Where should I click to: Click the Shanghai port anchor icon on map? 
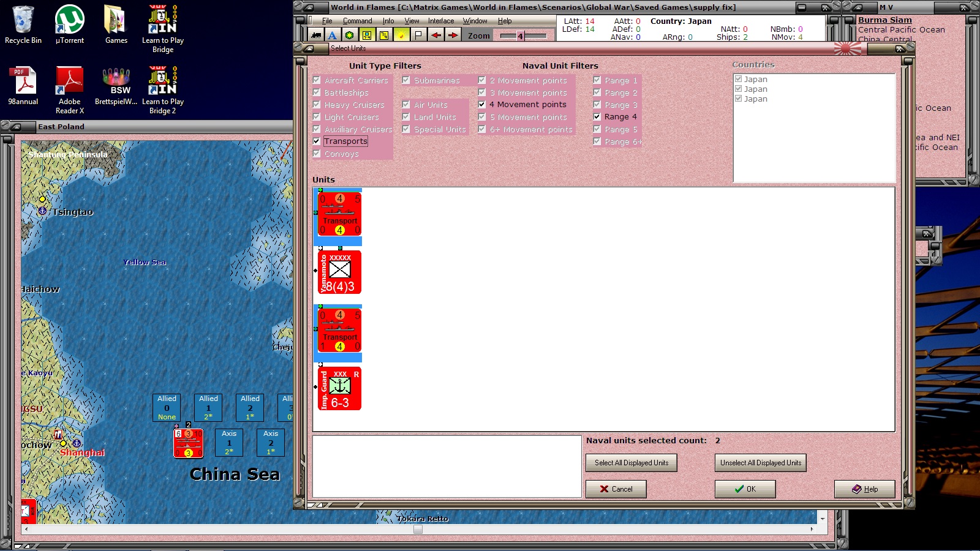77,443
